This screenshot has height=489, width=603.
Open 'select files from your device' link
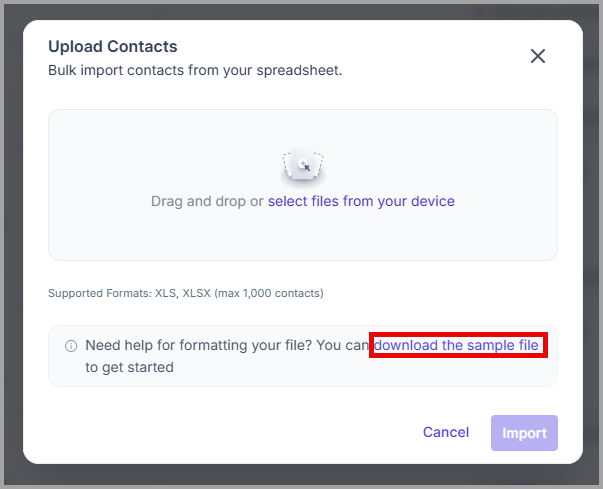point(361,201)
